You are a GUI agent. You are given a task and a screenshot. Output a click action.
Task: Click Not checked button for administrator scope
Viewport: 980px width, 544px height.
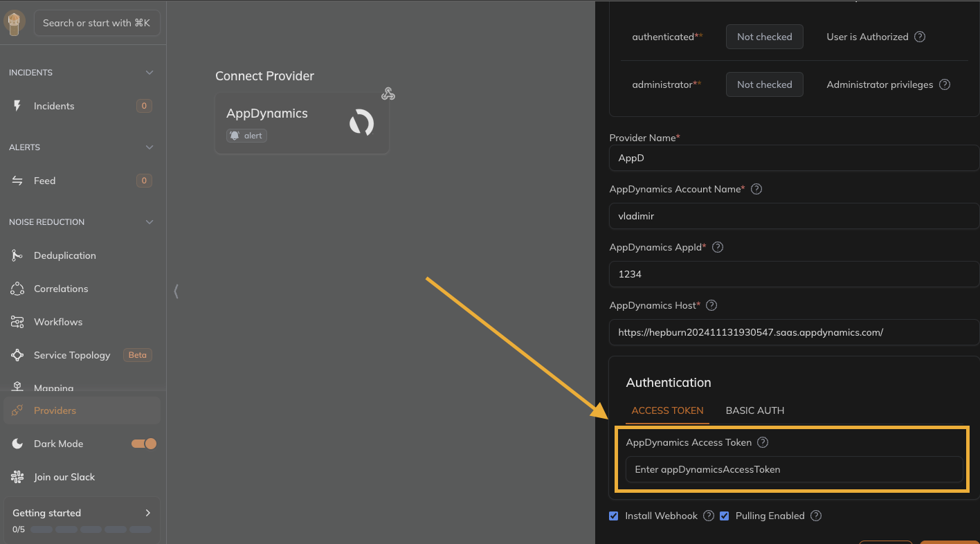coord(764,84)
